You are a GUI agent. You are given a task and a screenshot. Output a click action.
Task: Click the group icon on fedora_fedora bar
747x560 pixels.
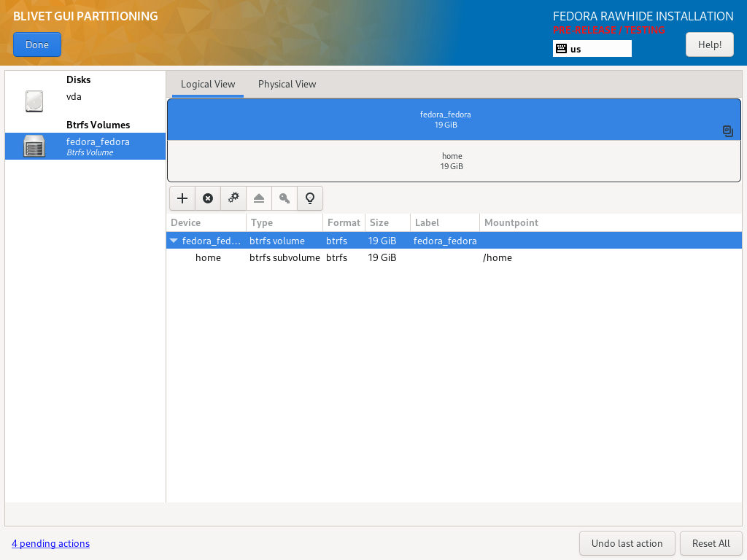(x=727, y=131)
